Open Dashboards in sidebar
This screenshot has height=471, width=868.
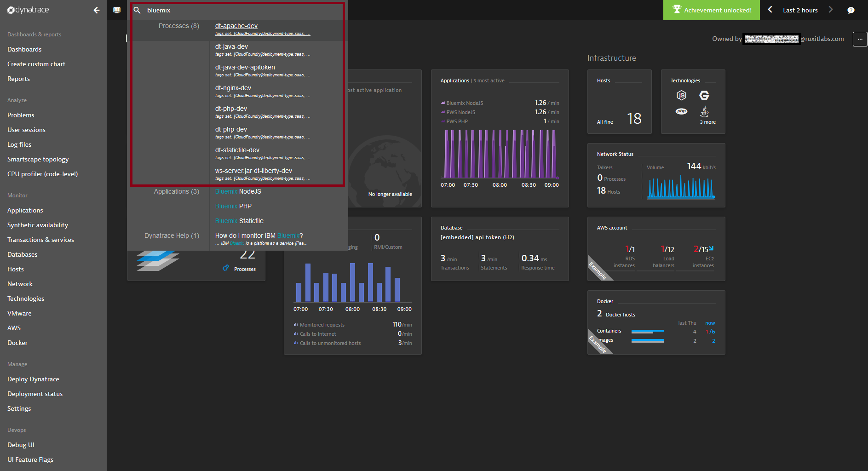point(24,49)
